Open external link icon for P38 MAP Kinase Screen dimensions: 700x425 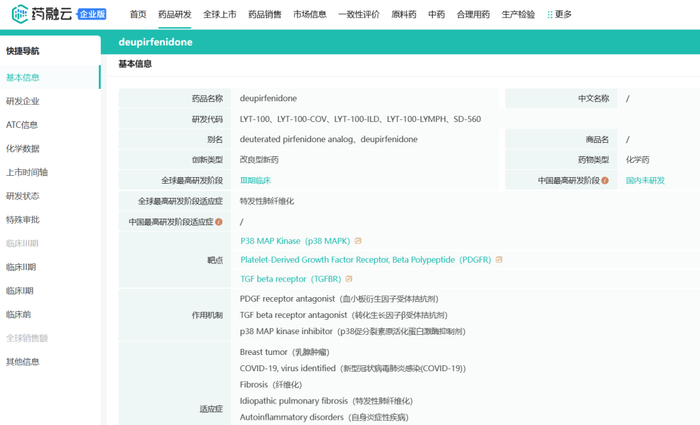tap(358, 241)
